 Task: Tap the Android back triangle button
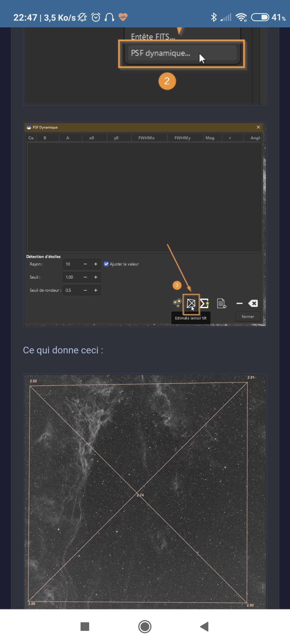pos(205,627)
